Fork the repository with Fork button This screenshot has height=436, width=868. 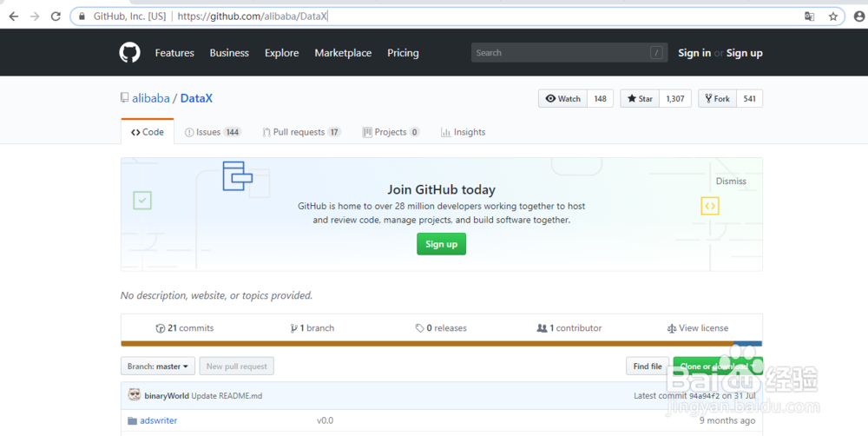click(718, 99)
